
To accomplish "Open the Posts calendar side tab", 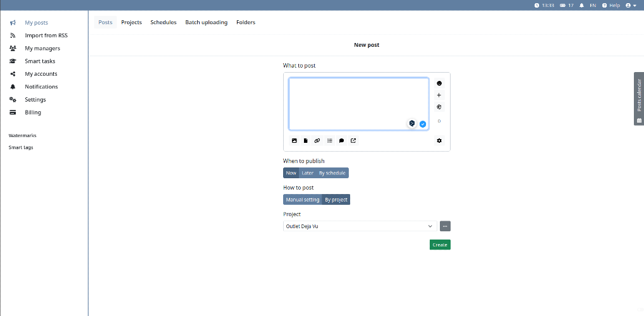I will pos(639,99).
